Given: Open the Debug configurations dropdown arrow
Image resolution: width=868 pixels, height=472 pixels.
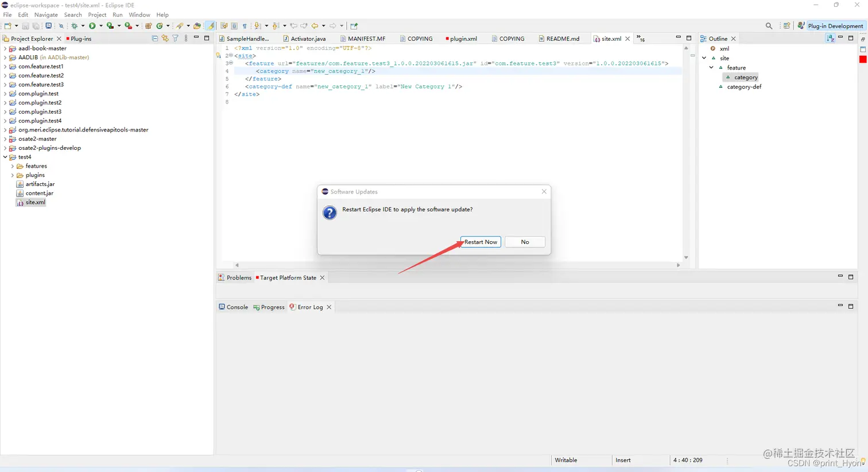Looking at the screenshot, I should coord(83,26).
